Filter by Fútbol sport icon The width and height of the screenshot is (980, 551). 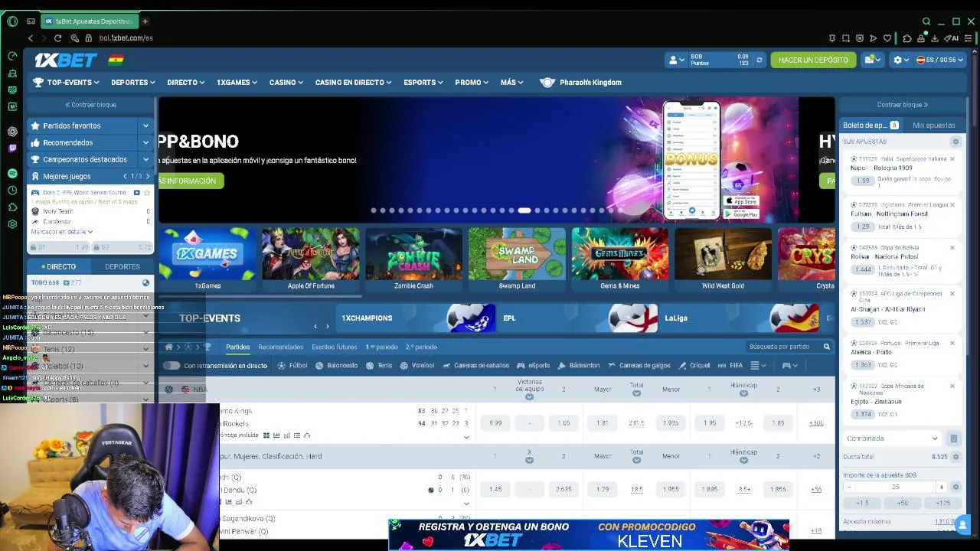[x=292, y=366]
